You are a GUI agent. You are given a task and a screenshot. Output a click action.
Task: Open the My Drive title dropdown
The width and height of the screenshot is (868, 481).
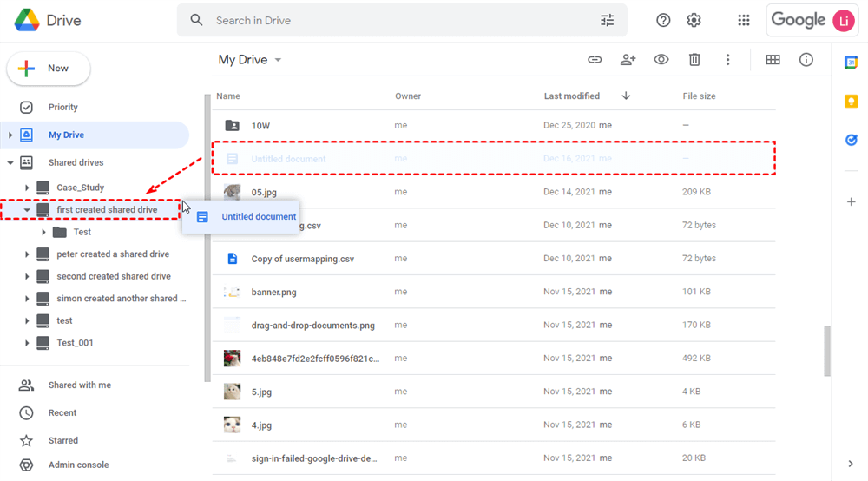[x=278, y=60]
